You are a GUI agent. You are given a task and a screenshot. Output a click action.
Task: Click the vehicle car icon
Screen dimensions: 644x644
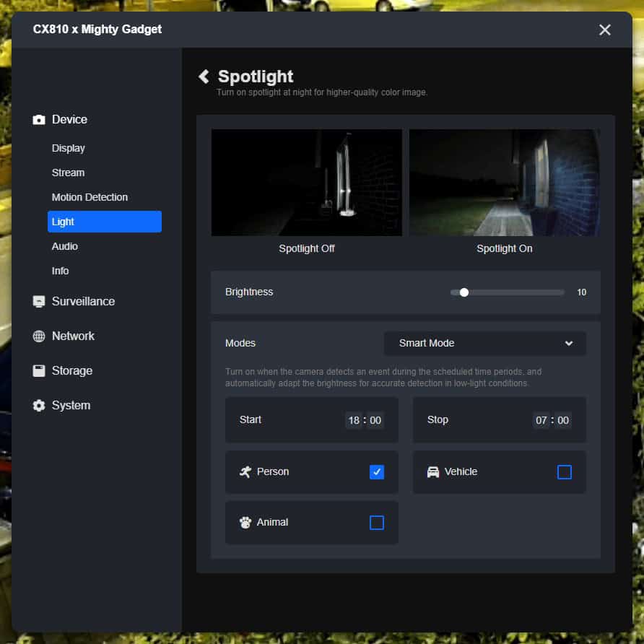tap(433, 471)
